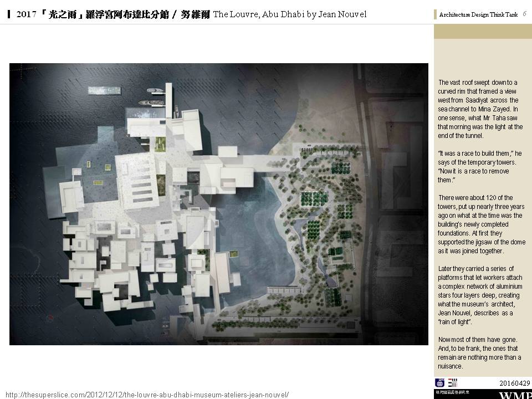Click the WMP logo in the corner

[x=515, y=395]
